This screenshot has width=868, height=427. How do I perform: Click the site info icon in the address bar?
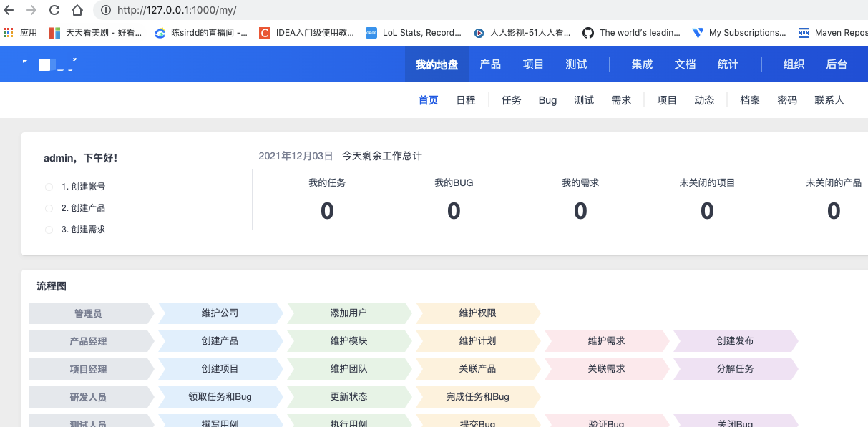coord(105,10)
